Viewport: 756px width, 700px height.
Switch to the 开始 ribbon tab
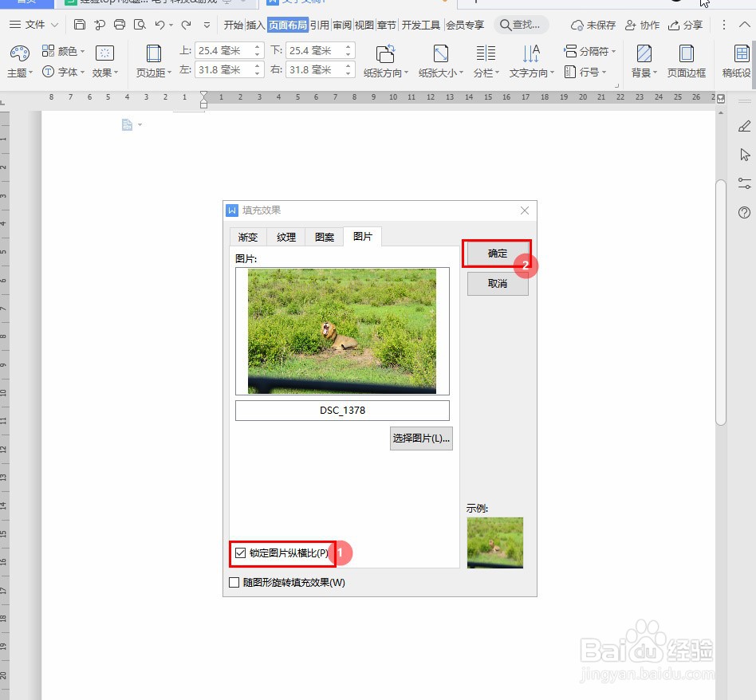click(x=233, y=25)
